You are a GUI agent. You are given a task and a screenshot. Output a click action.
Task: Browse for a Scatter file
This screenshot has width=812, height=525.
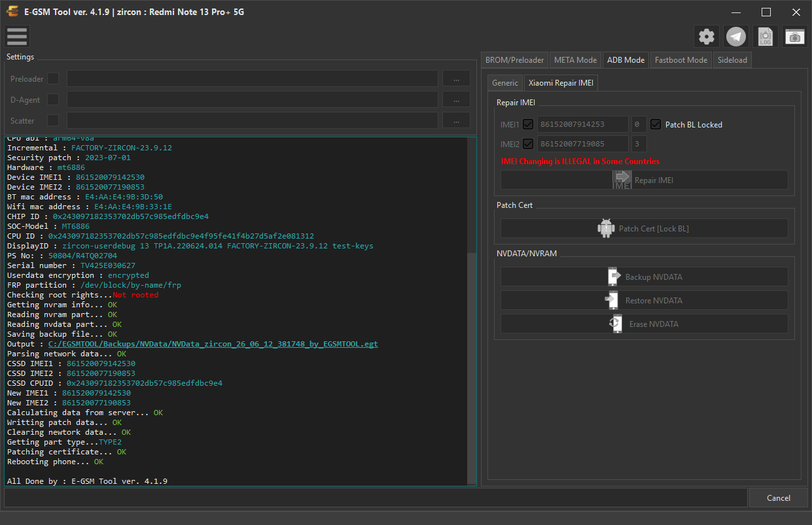[456, 120]
